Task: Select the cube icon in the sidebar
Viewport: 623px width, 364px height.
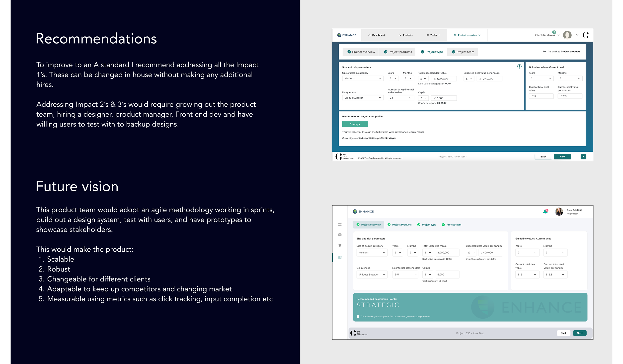Action: tap(340, 235)
